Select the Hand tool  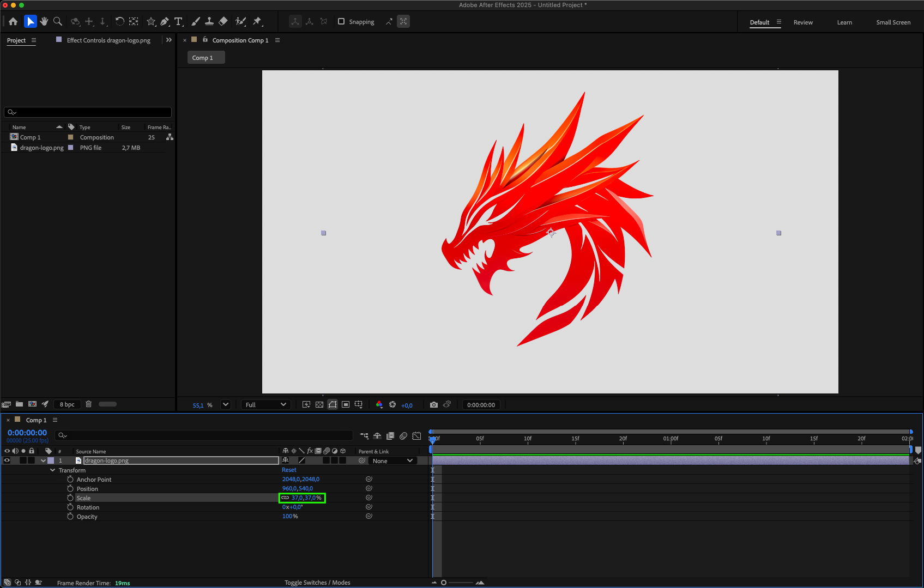pyautogui.click(x=44, y=21)
